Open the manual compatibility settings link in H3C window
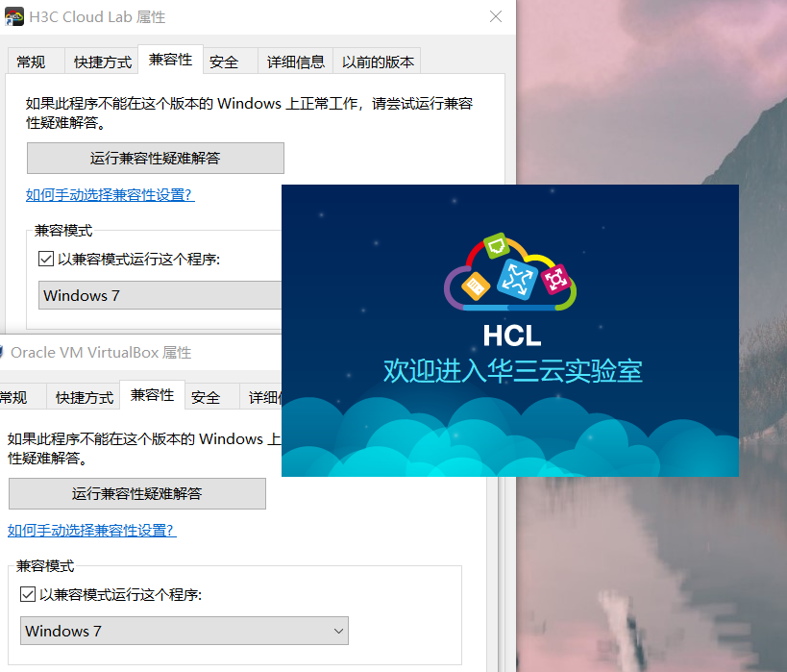787x672 pixels. tap(110, 195)
